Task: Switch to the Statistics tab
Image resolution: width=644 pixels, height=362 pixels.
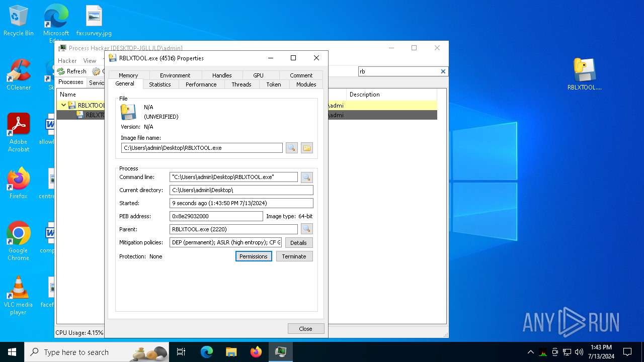Action: [x=160, y=84]
